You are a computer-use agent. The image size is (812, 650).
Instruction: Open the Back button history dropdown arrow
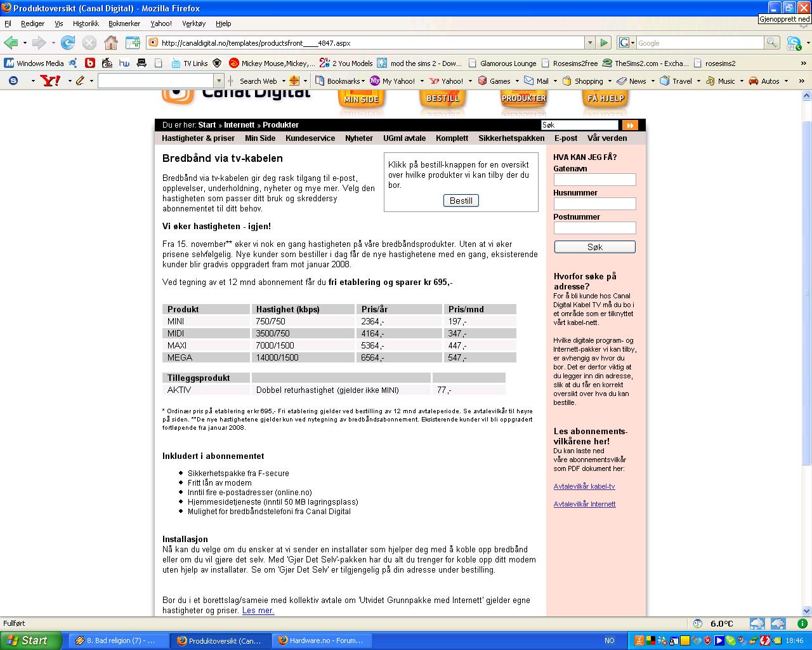[x=25, y=43]
